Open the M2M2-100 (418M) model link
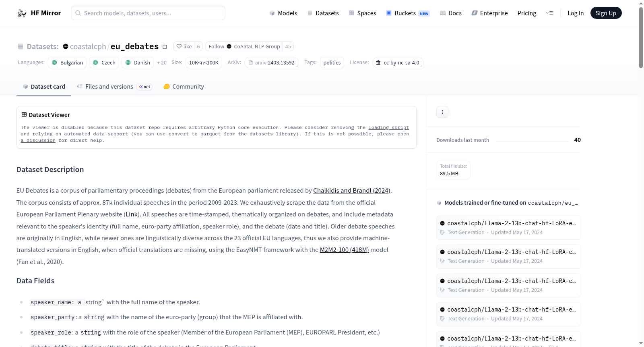The image size is (644, 347). (344, 250)
